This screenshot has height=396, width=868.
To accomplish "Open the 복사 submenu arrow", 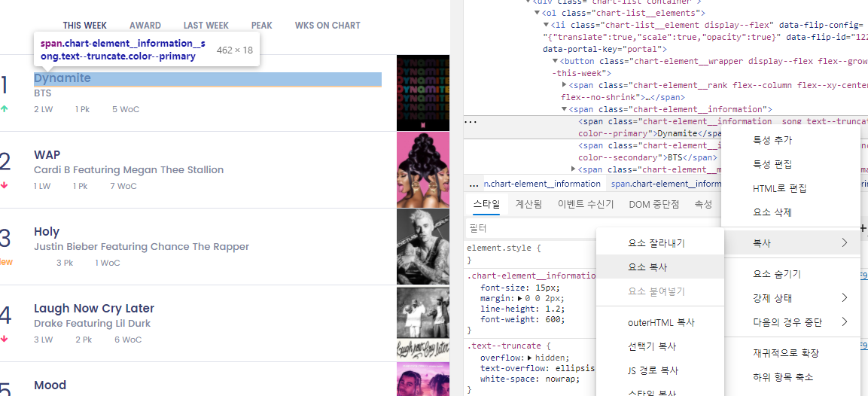I will tap(844, 242).
